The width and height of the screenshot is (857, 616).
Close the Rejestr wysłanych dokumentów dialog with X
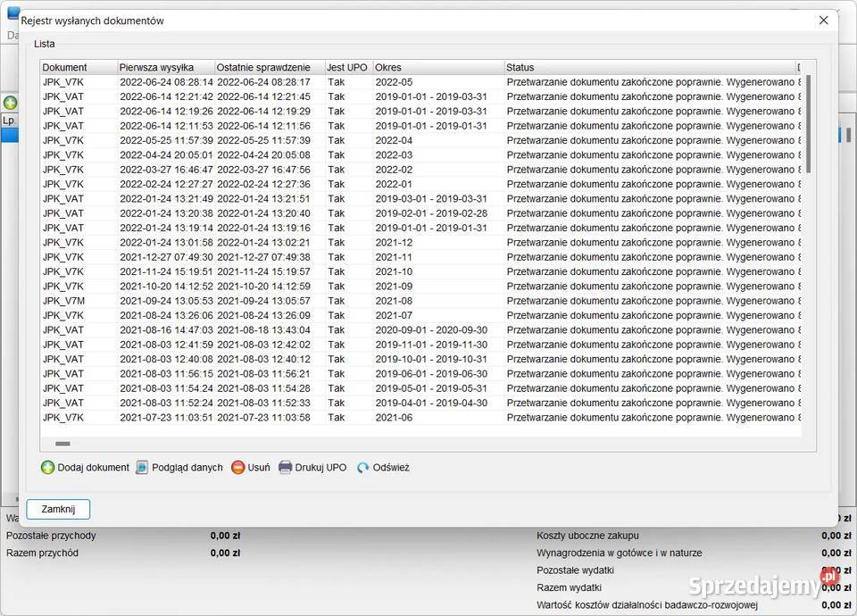point(823,21)
